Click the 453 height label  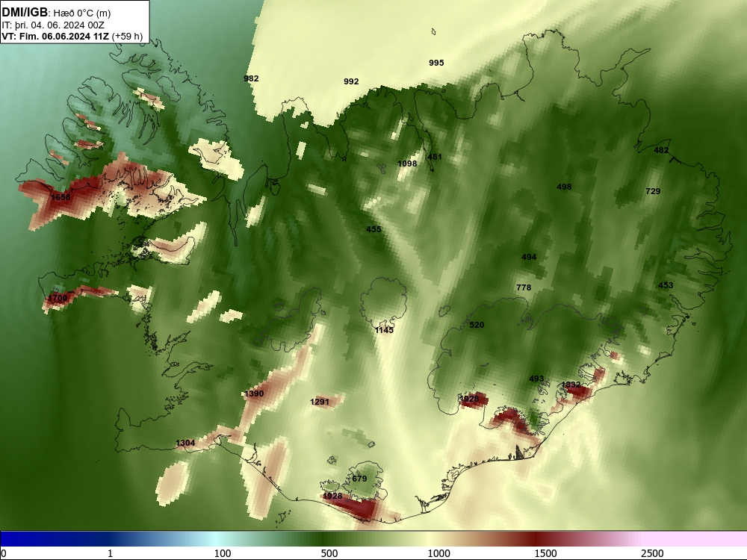[x=666, y=285]
